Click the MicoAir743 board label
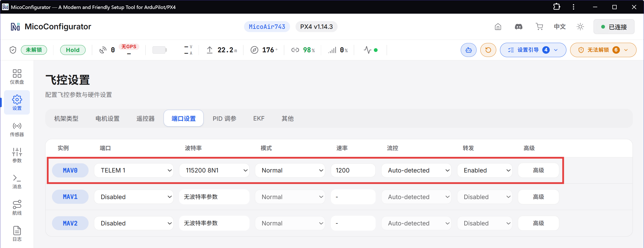The height and width of the screenshot is (248, 644). tap(267, 27)
